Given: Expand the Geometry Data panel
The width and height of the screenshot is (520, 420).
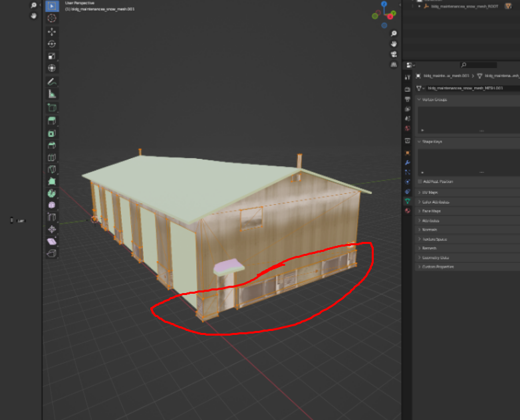Looking at the screenshot, I should (435, 257).
